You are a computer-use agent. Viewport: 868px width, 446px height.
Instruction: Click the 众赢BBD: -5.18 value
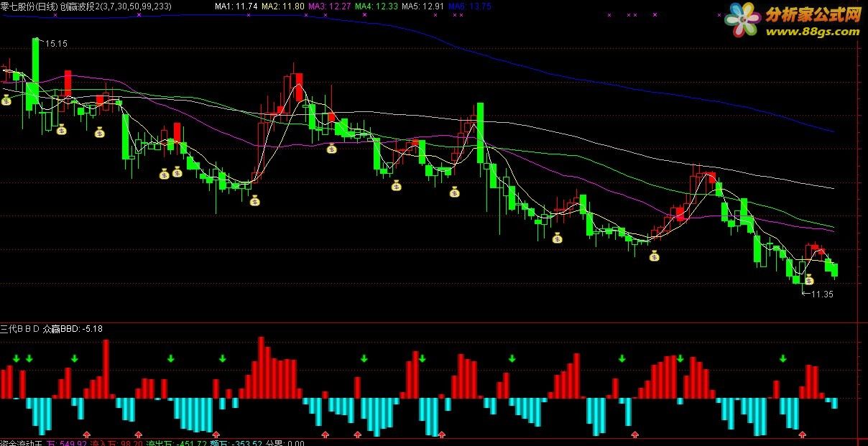click(x=73, y=329)
